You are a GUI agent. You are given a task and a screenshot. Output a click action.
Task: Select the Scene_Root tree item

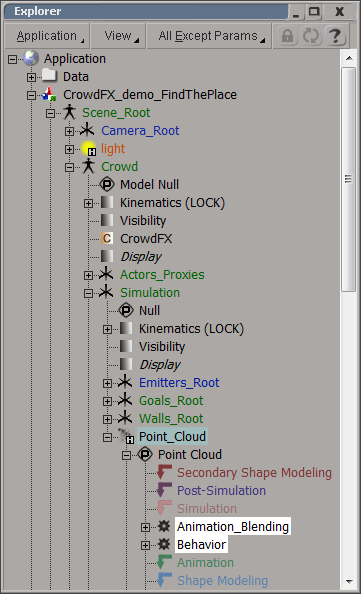coord(116,113)
